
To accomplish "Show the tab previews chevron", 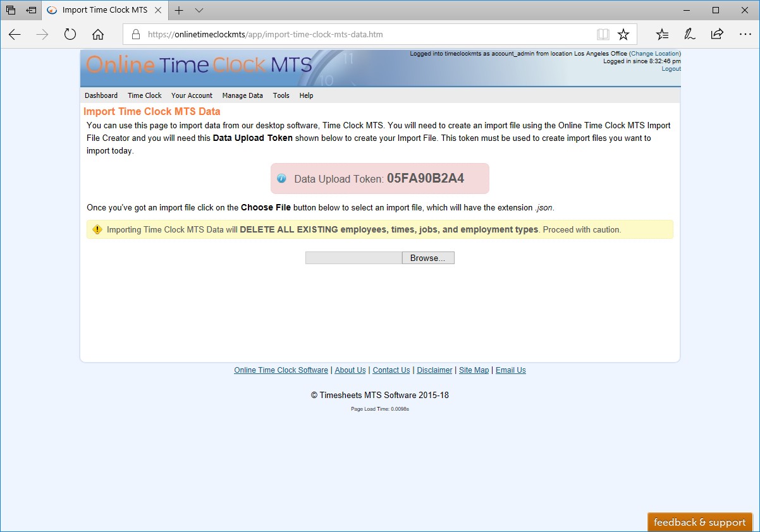I will click(199, 10).
